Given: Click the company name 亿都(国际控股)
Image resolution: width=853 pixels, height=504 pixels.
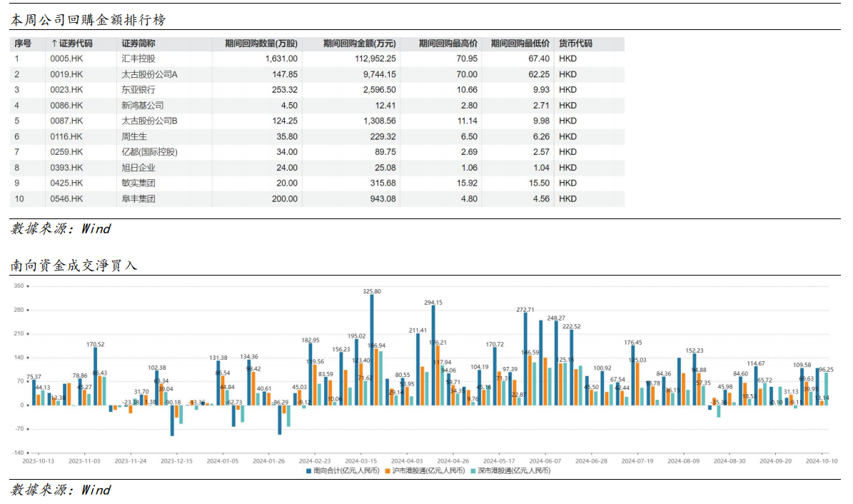Looking at the screenshot, I should pos(149,152).
